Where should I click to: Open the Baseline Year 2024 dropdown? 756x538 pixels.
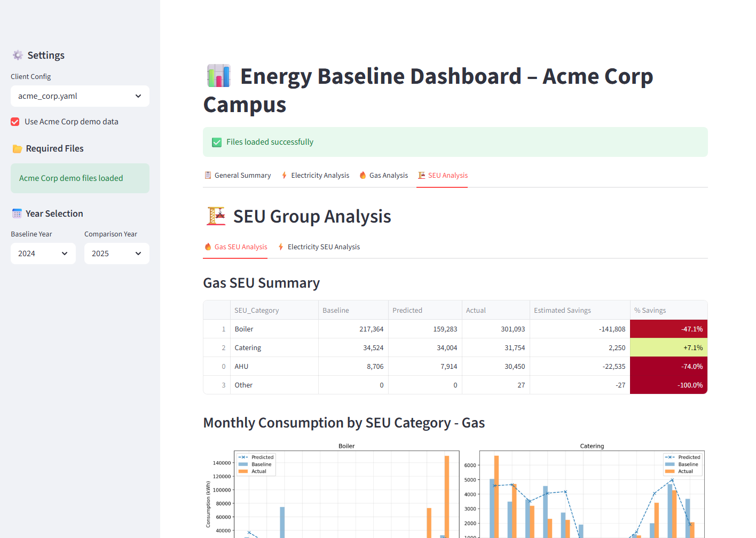(x=43, y=254)
